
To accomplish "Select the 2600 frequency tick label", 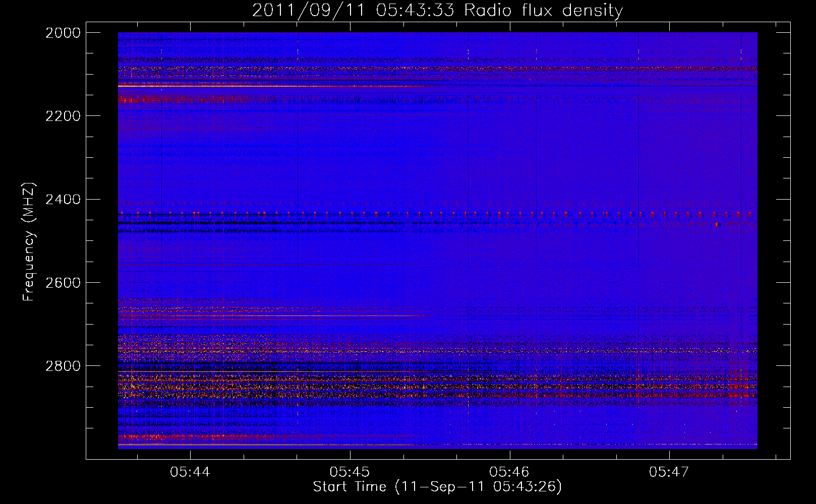I will coord(63,283).
